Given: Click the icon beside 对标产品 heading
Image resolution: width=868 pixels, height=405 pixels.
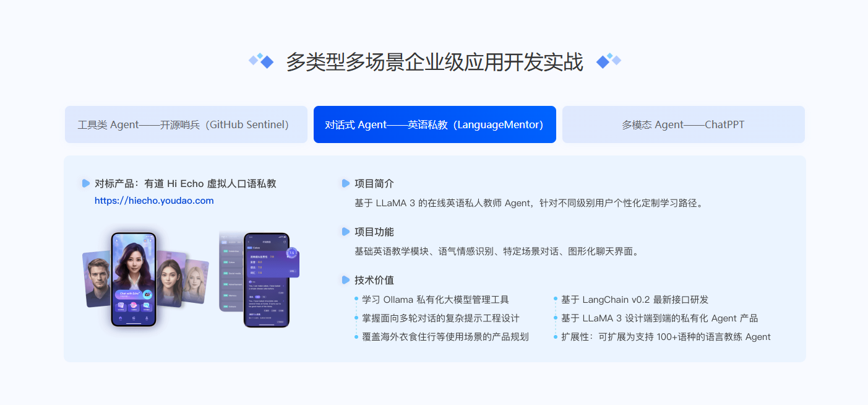Looking at the screenshot, I should point(86,183).
